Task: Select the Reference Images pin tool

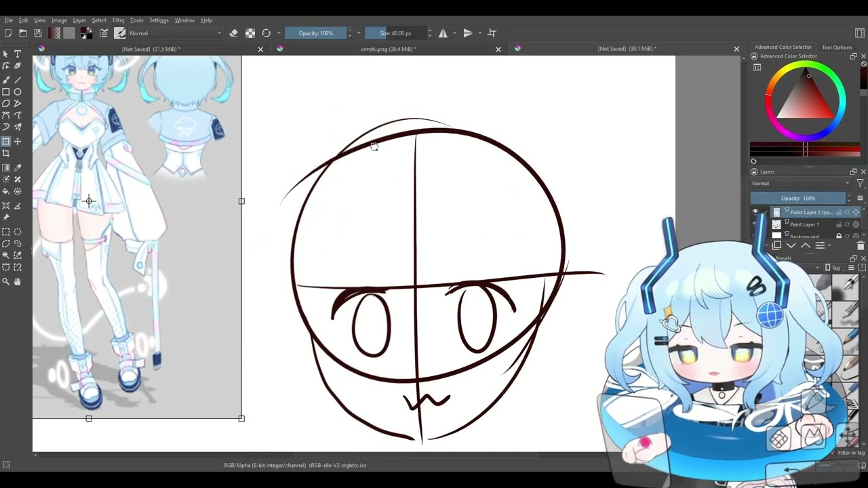Action: click(6, 218)
